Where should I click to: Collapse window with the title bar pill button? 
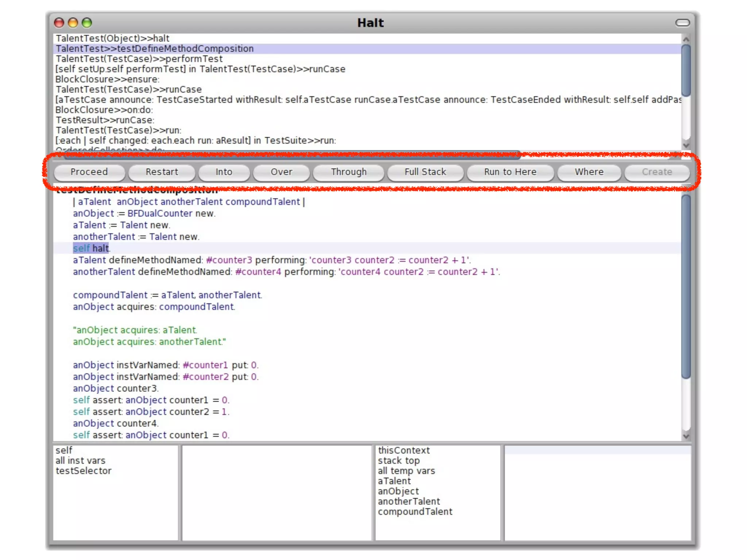pyautogui.click(x=682, y=23)
